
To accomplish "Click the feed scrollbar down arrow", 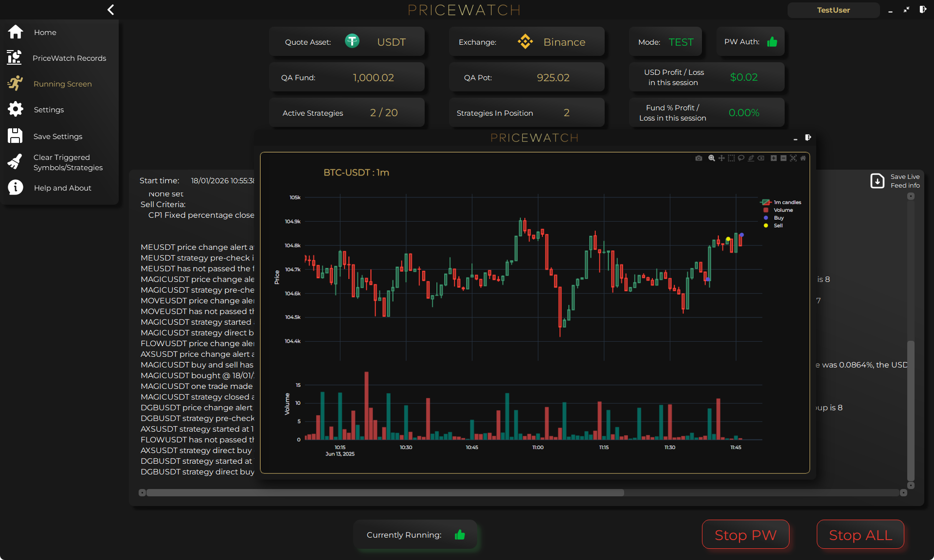I will coord(911,485).
